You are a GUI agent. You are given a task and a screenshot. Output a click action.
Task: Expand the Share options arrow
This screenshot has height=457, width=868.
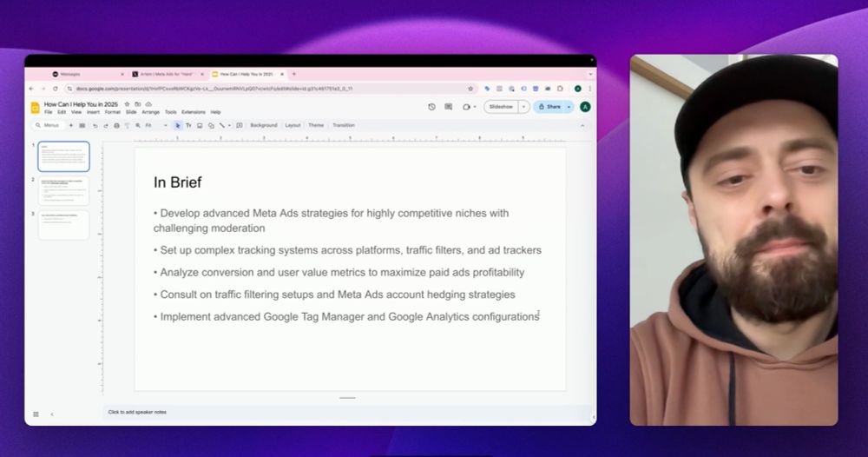click(569, 107)
